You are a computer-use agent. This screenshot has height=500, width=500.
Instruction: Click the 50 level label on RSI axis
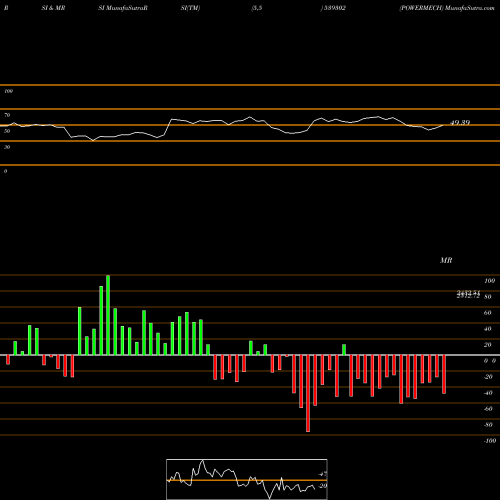pos(7,131)
